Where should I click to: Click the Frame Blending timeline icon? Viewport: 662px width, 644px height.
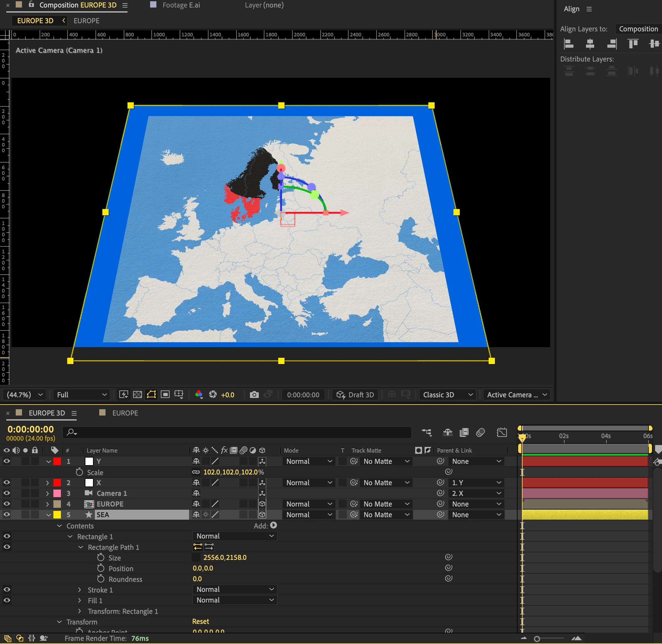click(464, 432)
